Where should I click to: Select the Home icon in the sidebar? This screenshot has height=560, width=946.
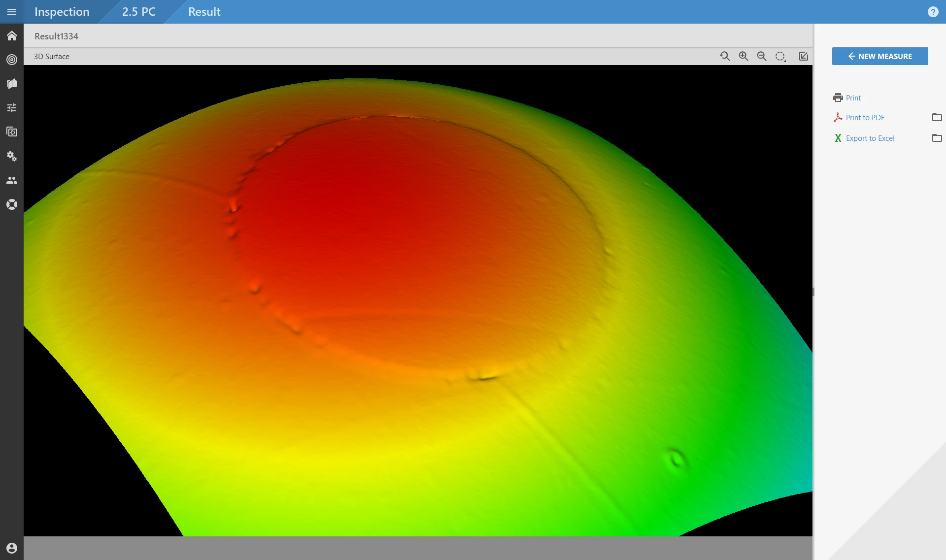[x=11, y=35]
